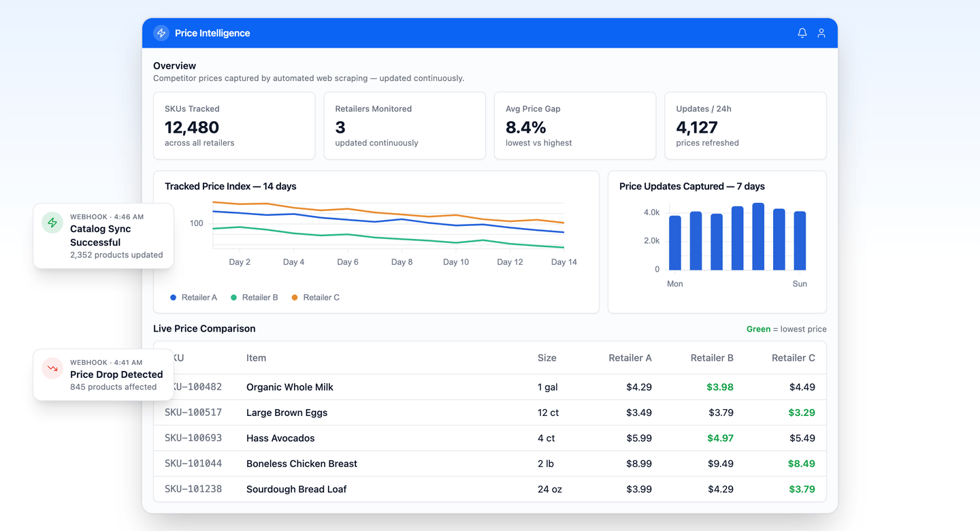This screenshot has width=980, height=531.
Task: Open Catalog Sync Successful notification
Action: pos(103,236)
